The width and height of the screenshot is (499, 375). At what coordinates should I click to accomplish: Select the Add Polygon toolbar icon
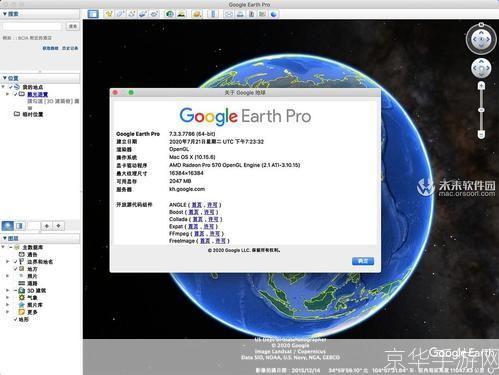(120, 14)
